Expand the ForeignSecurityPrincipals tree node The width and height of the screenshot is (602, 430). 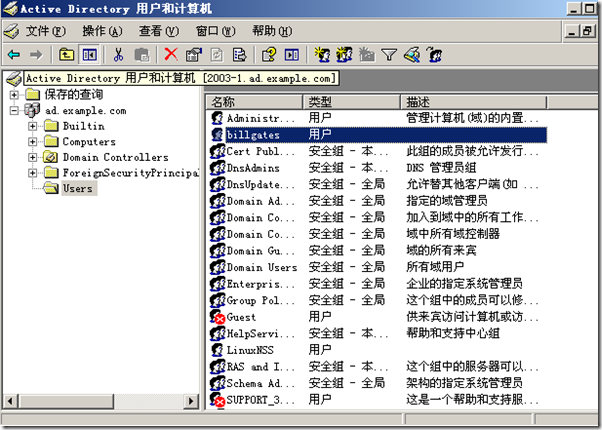(33, 173)
